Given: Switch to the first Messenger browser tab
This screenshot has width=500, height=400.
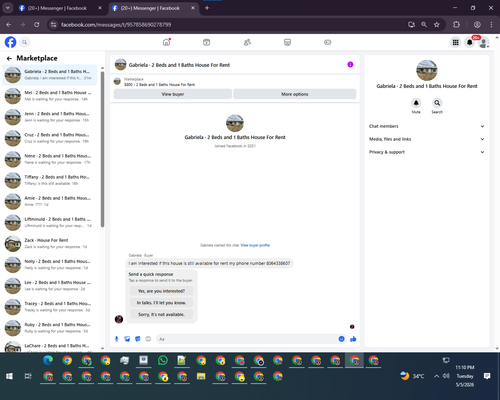Looking at the screenshot, I should 60,8.
